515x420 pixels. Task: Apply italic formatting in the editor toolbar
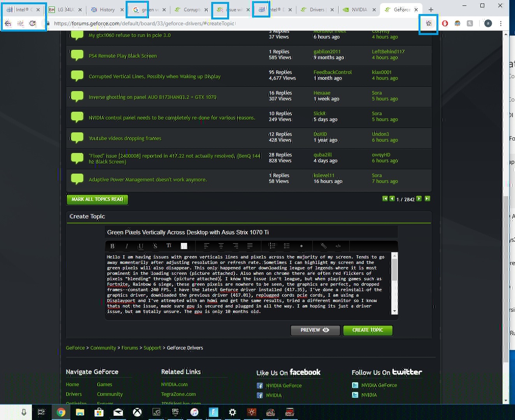pos(126,246)
